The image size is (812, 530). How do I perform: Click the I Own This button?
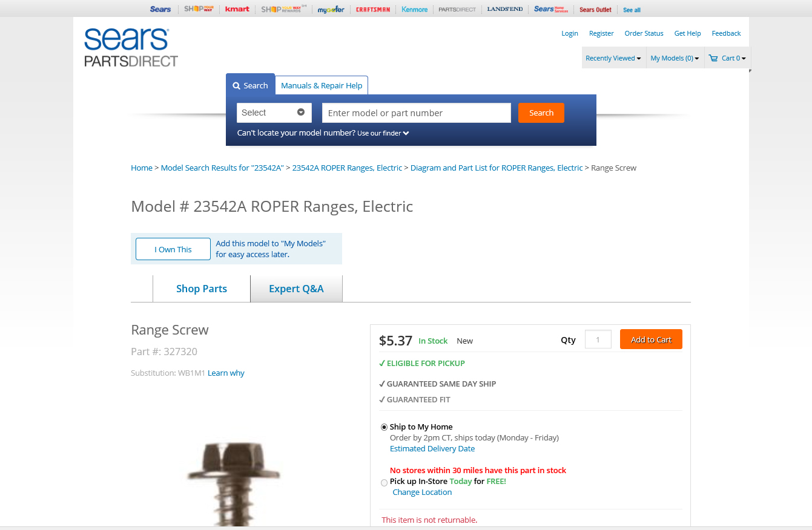point(173,249)
